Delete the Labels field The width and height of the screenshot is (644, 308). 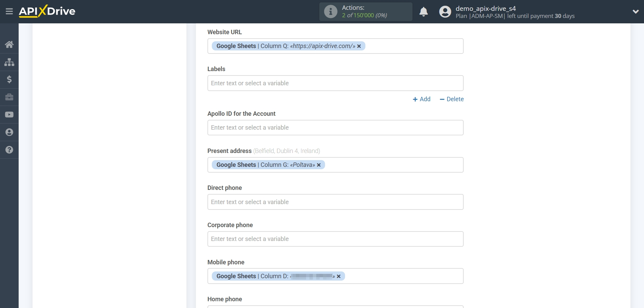click(451, 99)
